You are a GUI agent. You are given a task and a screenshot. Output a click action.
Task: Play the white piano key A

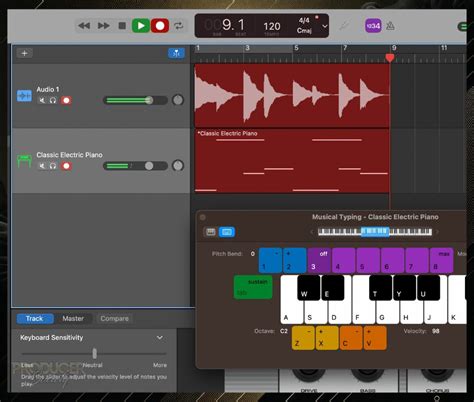(x=289, y=313)
